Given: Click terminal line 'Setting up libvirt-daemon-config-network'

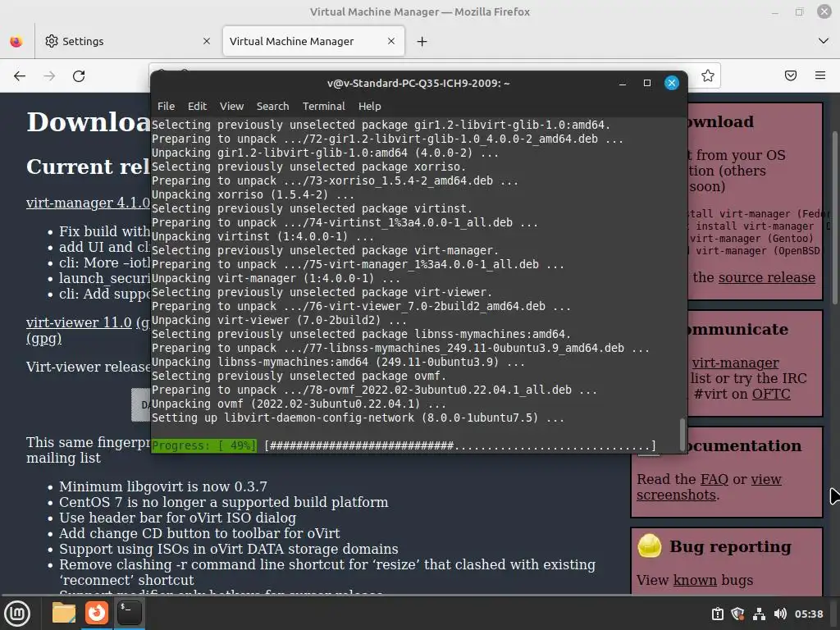Looking at the screenshot, I should pos(358,418).
